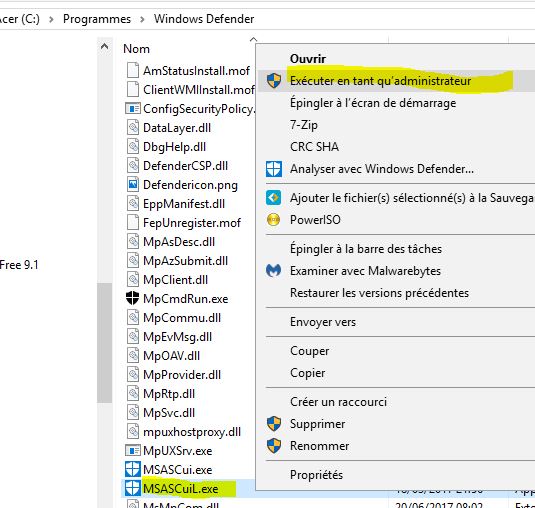Screen dimensions: 535x508
Task: Click the MpCmdRun.exe black shield icon
Action: tap(132, 298)
